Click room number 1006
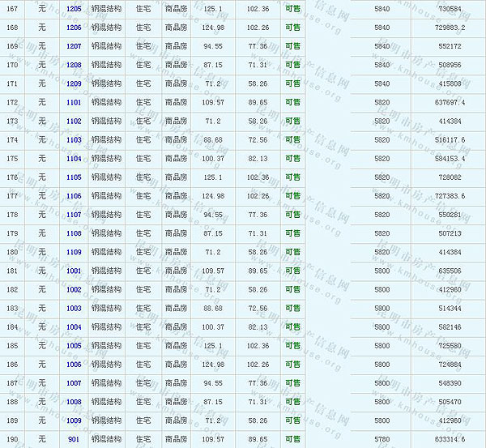The image size is (486, 448). pos(74,365)
